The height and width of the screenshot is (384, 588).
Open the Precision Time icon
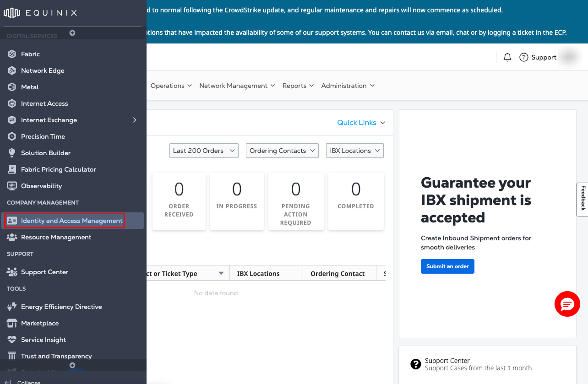[12, 136]
